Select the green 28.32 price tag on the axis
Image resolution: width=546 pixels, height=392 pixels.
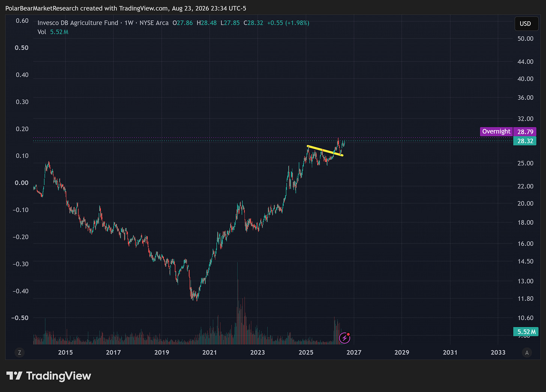click(525, 141)
